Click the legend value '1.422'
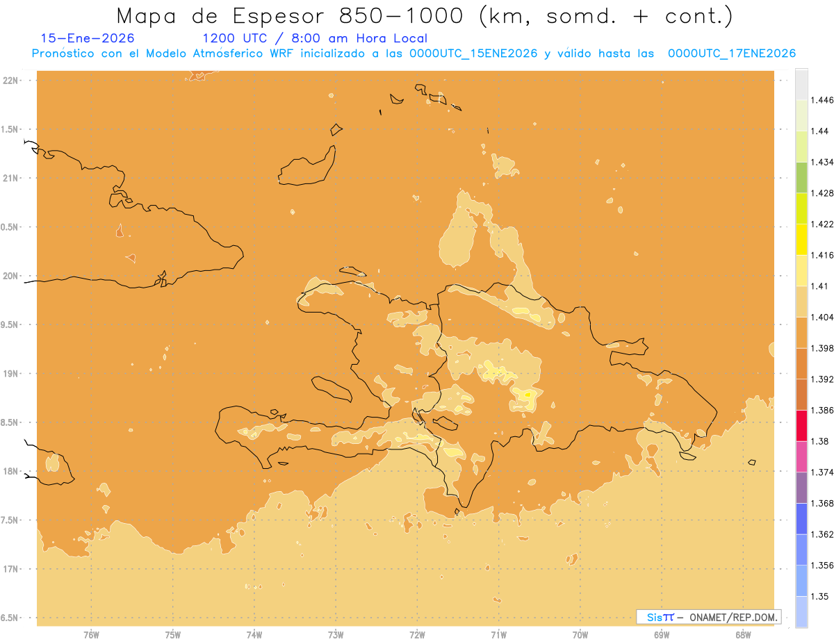Screen dimensions: 834x644 coord(821,224)
